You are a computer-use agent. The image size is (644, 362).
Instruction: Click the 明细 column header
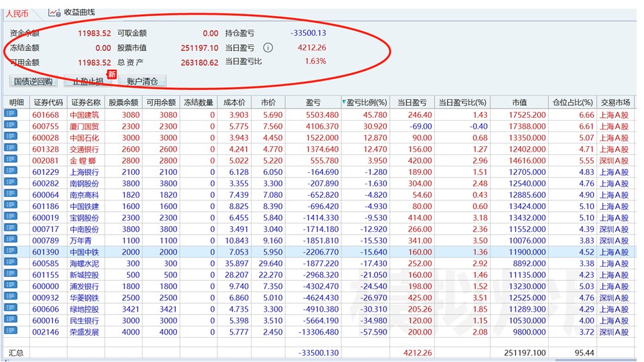point(16,102)
